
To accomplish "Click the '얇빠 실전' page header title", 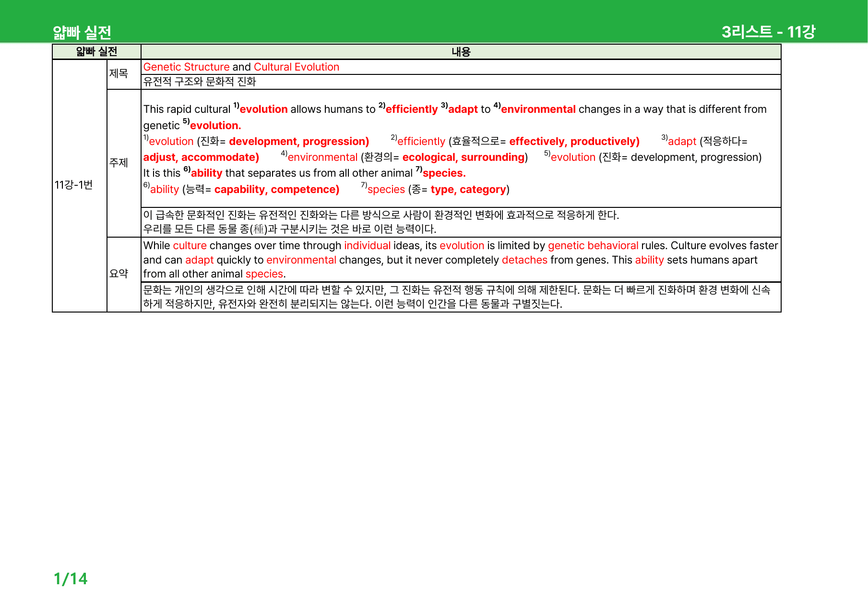I will tap(82, 33).
